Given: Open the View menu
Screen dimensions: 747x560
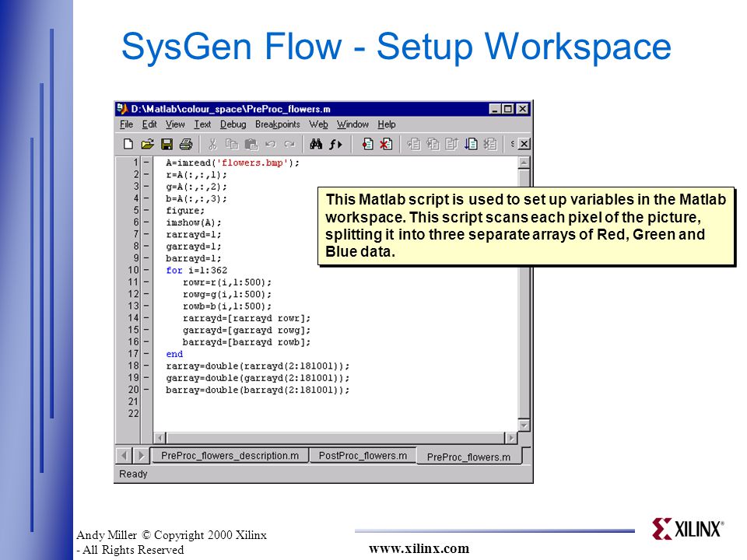Looking at the screenshot, I should click(175, 124).
